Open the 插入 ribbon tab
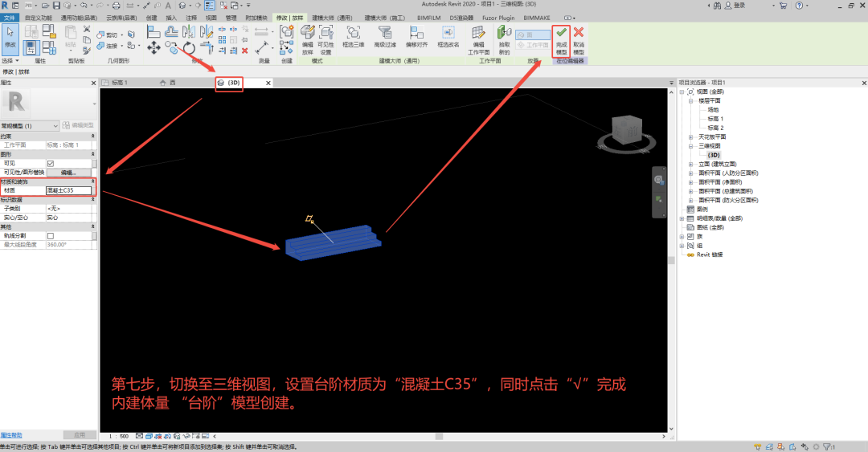Screen dimensions: 868x452 [x=171, y=18]
